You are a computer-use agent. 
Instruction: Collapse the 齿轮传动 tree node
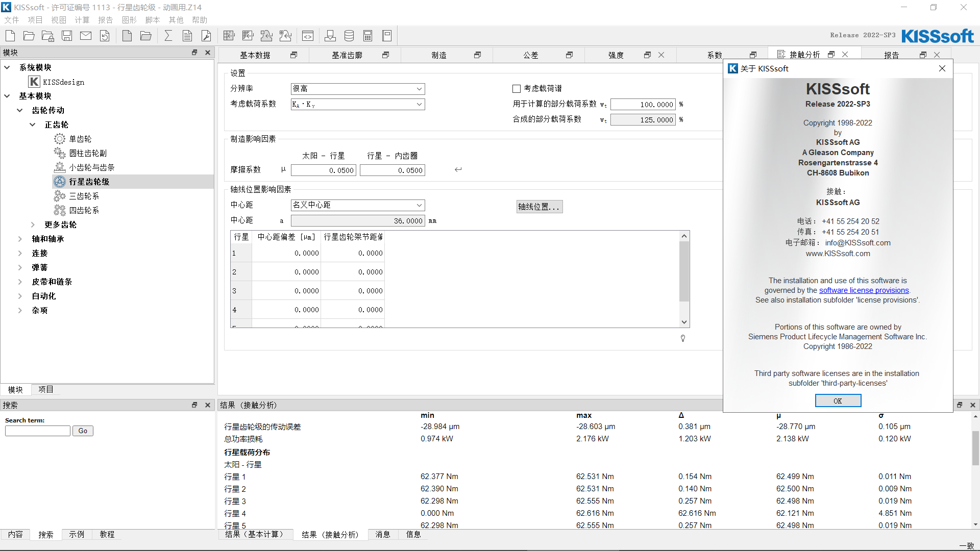[20, 110]
